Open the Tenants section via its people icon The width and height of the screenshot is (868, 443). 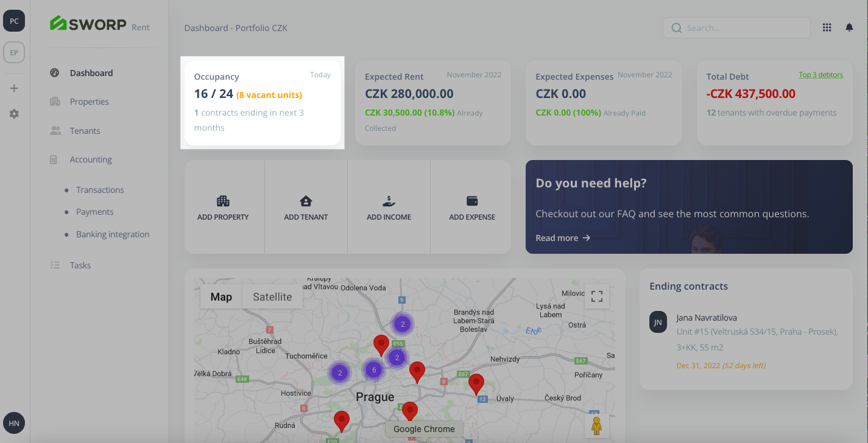coord(54,130)
